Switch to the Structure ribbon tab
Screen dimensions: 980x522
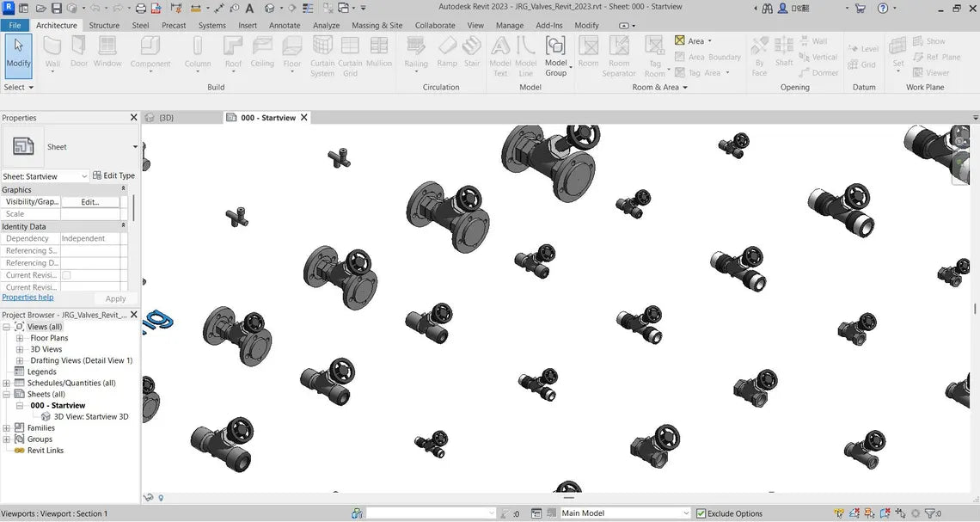coord(104,25)
